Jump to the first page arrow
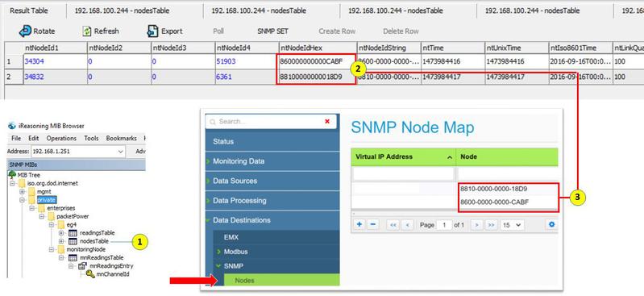 click(x=393, y=225)
